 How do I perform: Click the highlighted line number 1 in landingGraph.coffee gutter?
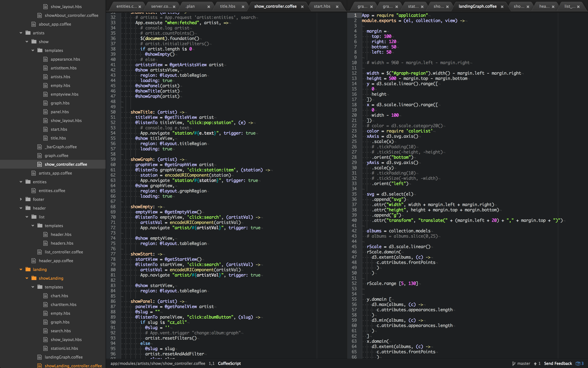[355, 15]
